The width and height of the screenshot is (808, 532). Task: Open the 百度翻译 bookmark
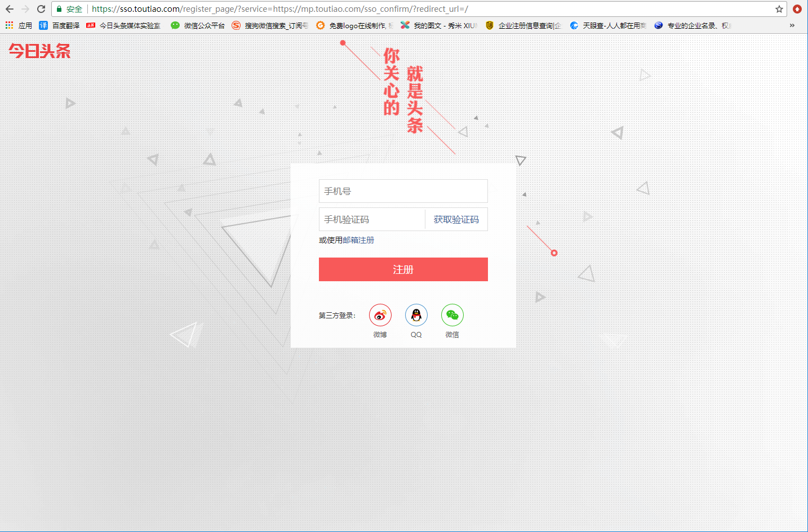(x=59, y=25)
